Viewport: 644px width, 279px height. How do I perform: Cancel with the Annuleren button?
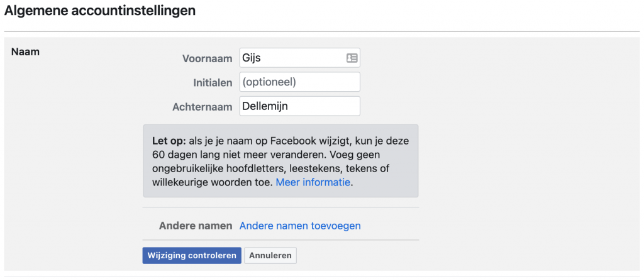click(270, 256)
